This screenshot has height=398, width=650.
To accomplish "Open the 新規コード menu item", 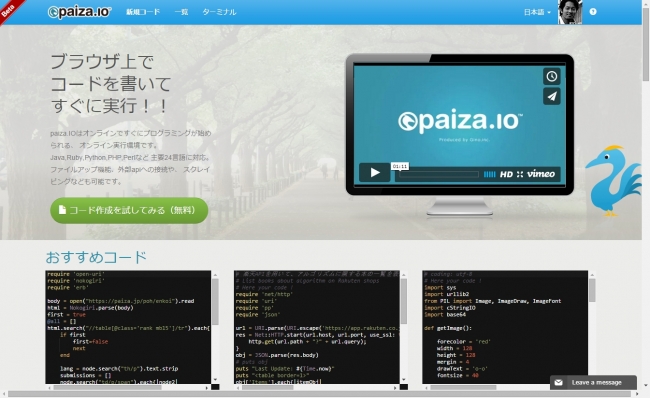I will coord(143,12).
